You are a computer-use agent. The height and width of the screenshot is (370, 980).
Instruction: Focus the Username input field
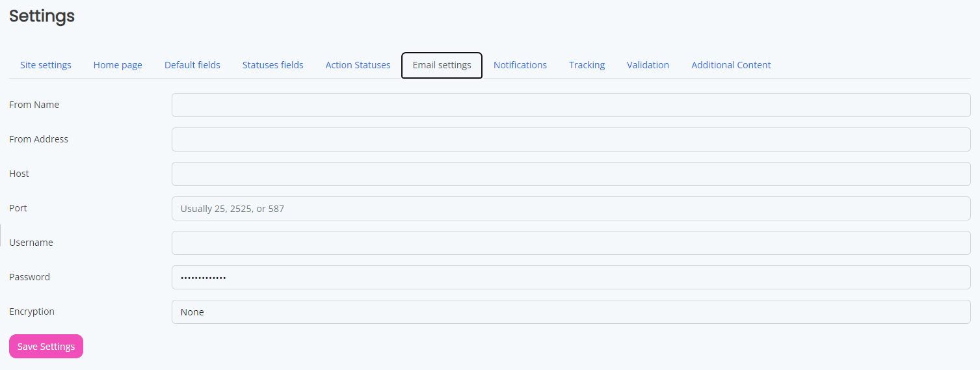[x=571, y=243]
